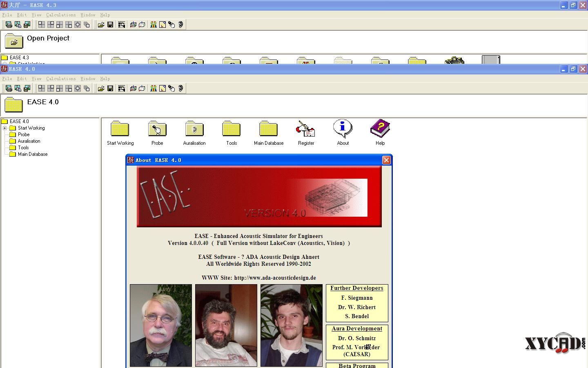Open the Tools folder icon in main pane
Viewport: 588px width, 368px height.
click(x=232, y=128)
